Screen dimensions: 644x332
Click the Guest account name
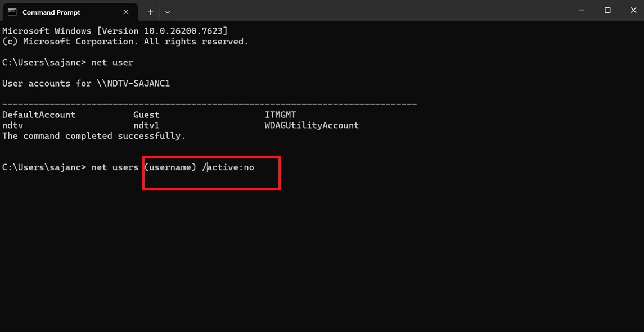[146, 115]
